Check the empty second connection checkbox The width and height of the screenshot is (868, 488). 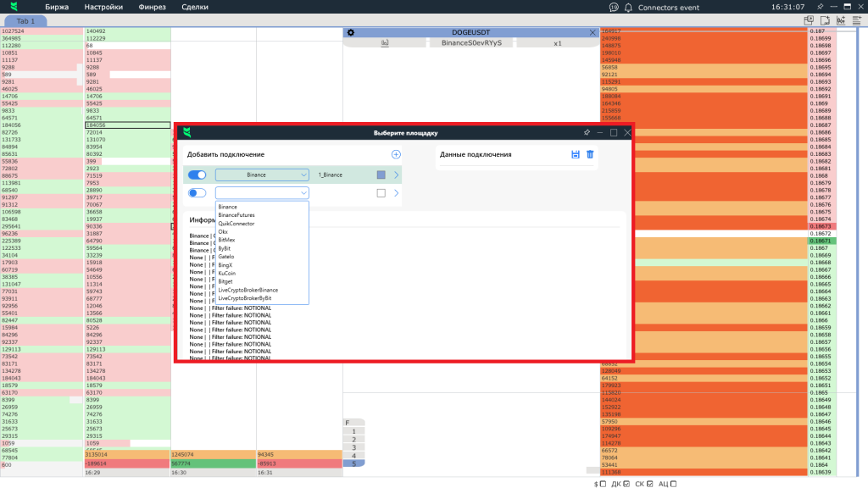point(381,193)
